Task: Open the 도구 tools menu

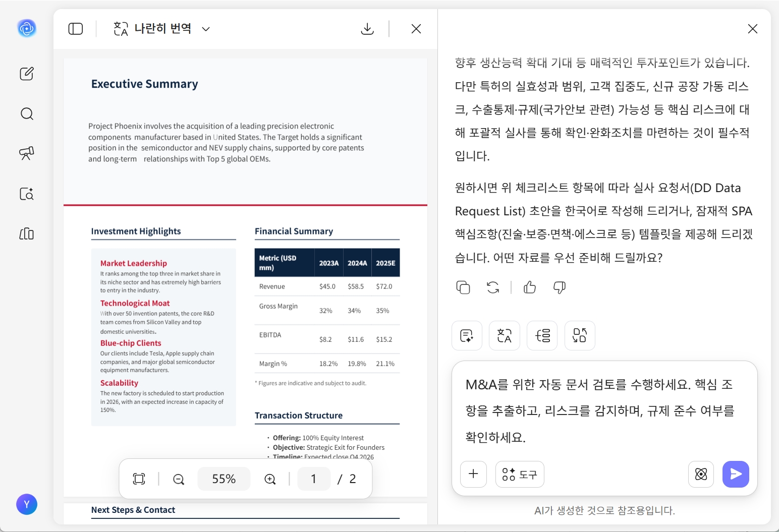Action: pos(520,474)
